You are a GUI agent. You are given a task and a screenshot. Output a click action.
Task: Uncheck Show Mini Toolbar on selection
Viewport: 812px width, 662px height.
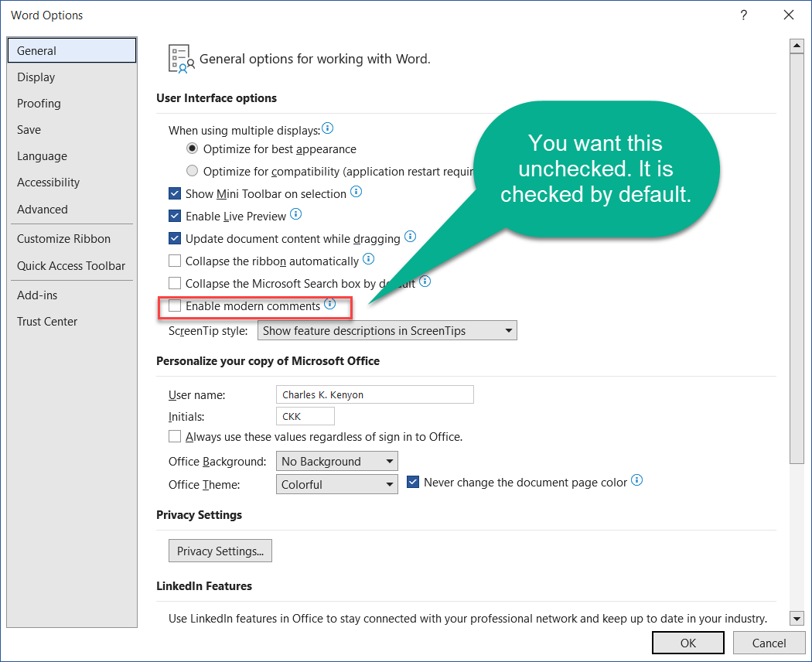click(175, 194)
